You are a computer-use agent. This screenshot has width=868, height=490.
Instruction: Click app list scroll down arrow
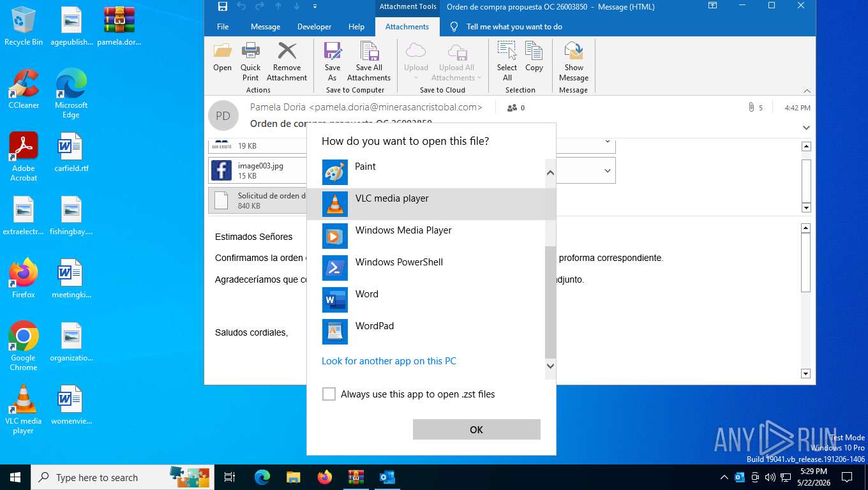coord(550,366)
